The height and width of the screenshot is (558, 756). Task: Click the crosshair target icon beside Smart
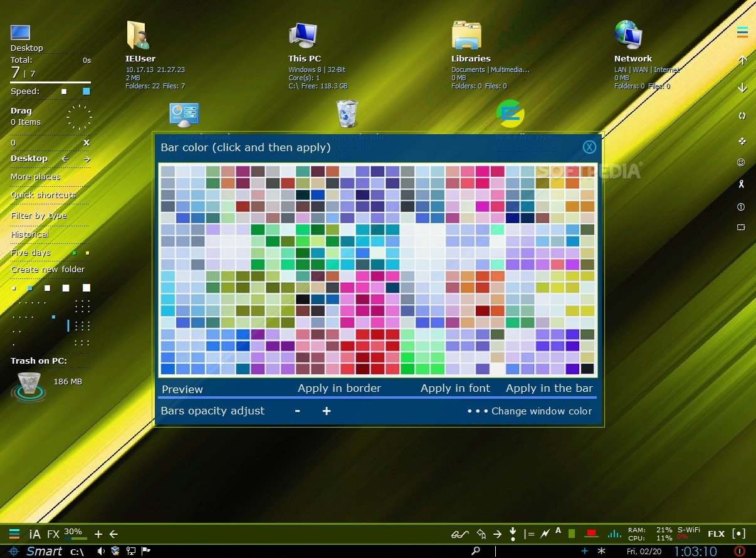[14, 551]
